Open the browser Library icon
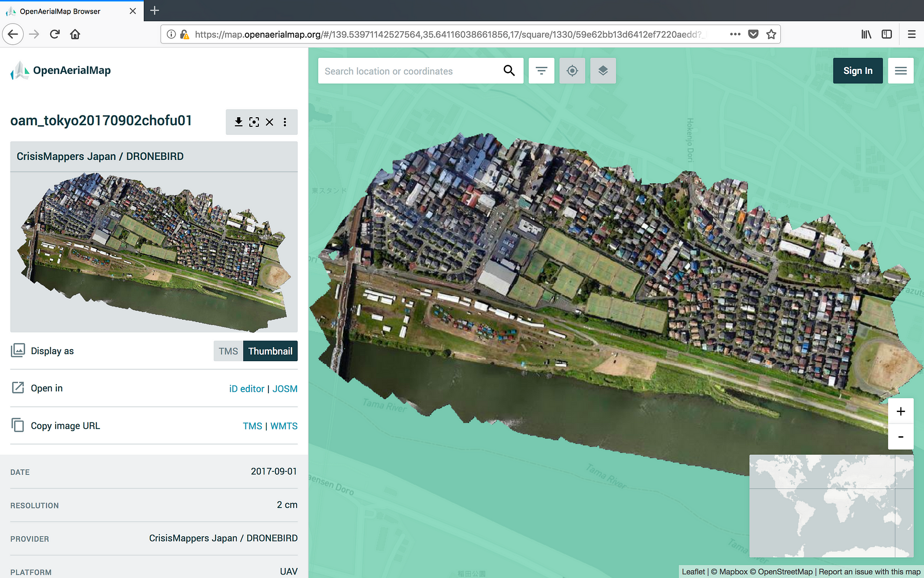This screenshot has height=578, width=924. 866,34
